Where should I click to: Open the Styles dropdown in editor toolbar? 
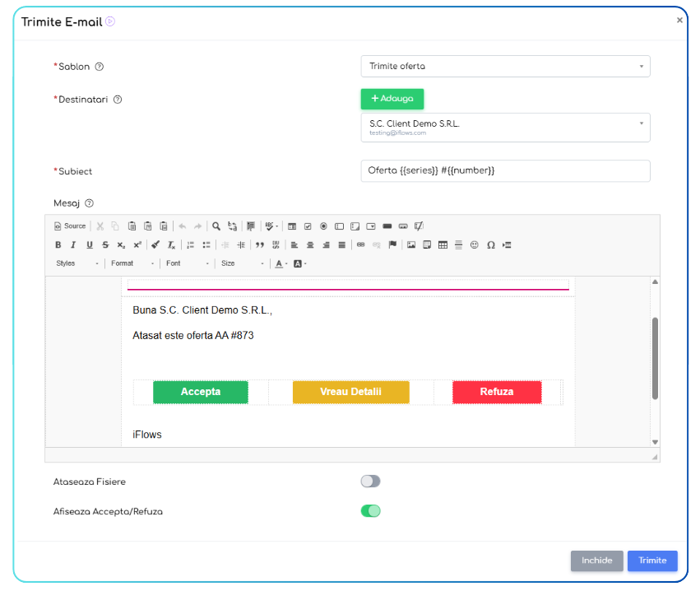point(78,263)
